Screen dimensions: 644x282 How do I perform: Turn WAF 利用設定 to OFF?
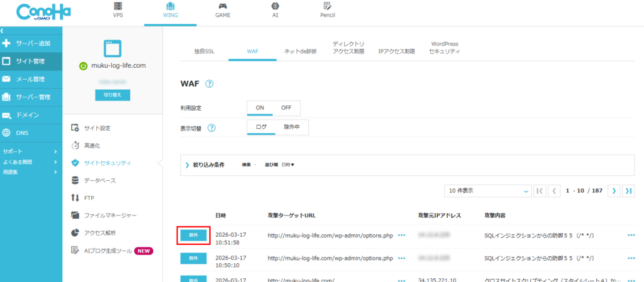tap(286, 108)
